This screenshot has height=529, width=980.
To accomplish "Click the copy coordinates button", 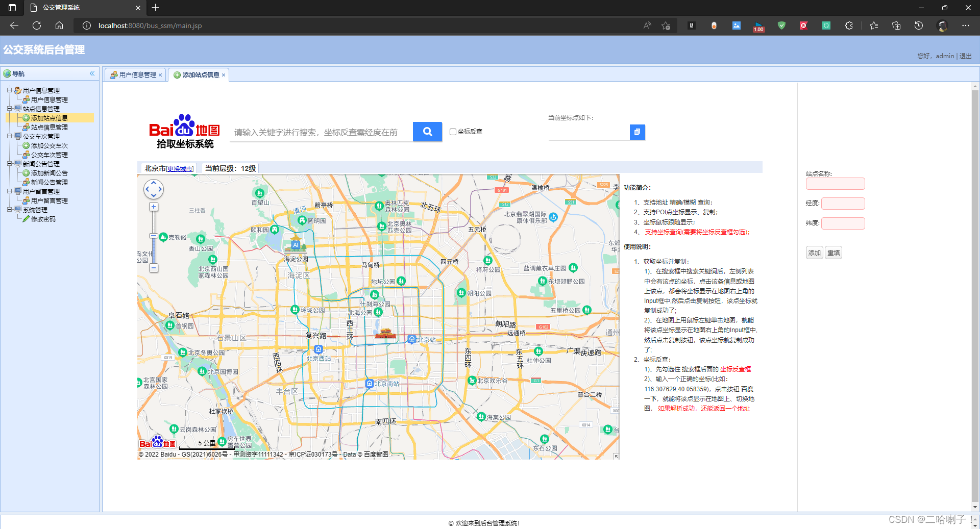I will [637, 132].
